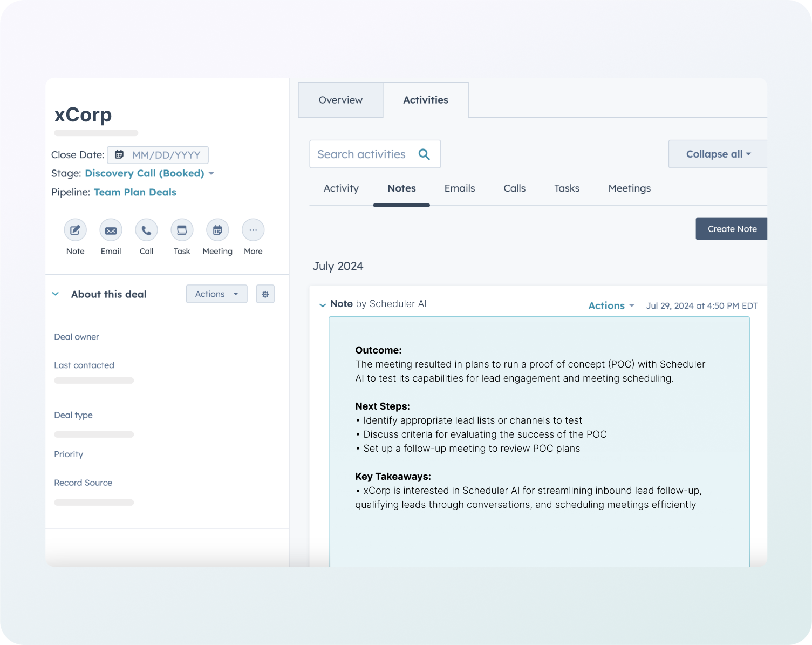The width and height of the screenshot is (812, 645).
Task: Switch to the Activity filter tab
Action: [x=341, y=188]
